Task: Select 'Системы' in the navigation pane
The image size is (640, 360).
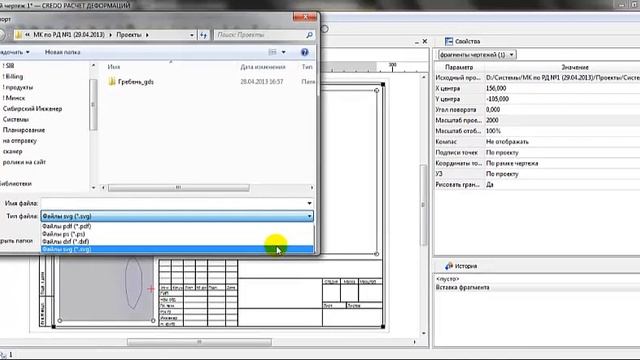Action: coord(16,119)
